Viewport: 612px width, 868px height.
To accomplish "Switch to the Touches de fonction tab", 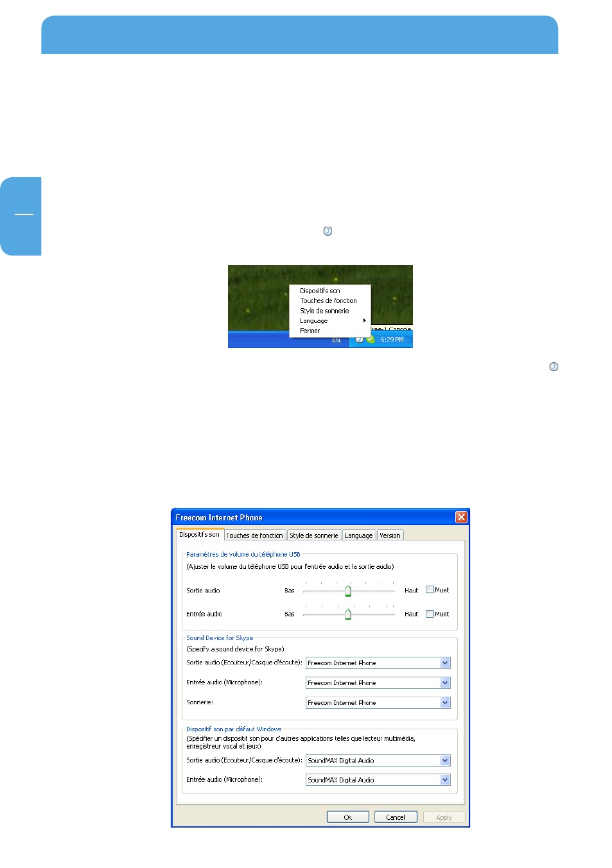I will coord(254,535).
